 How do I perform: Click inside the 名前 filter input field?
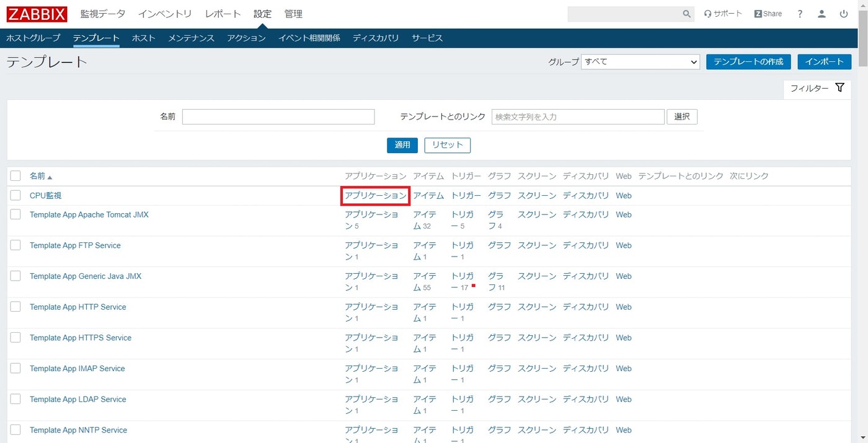[278, 116]
